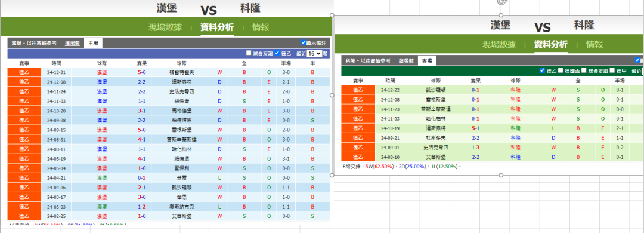Click date 24-08-10 in right panel

[391, 157]
